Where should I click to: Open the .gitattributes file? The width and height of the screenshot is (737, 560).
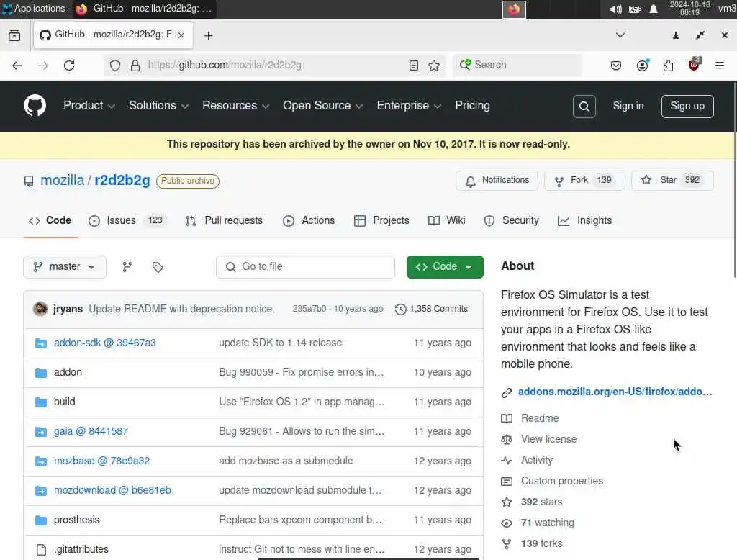(x=81, y=550)
